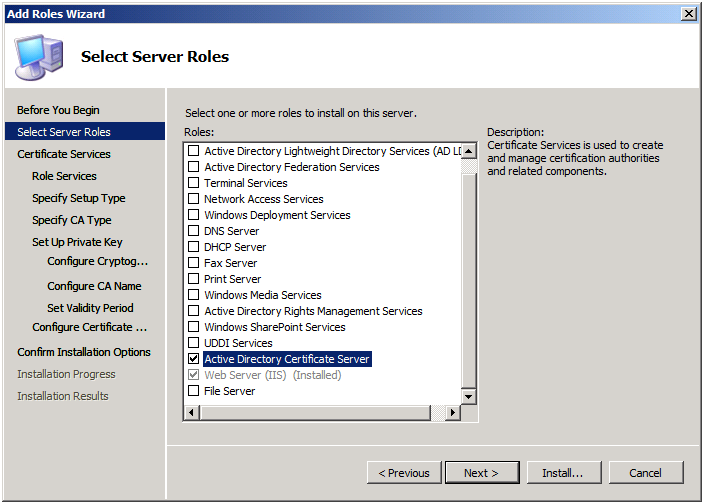
Task: Select the Active Directory Certificate Server label
Action: tap(287, 359)
